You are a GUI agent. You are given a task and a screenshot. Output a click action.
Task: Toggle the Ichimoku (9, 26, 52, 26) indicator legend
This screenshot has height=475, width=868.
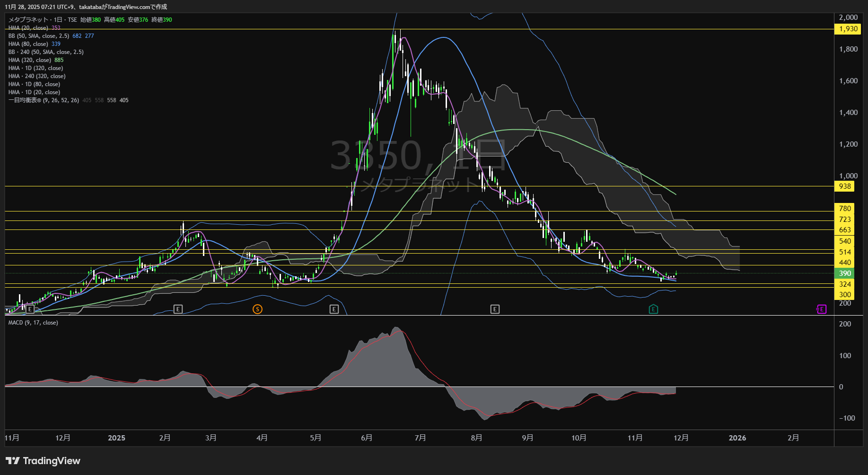(44, 100)
